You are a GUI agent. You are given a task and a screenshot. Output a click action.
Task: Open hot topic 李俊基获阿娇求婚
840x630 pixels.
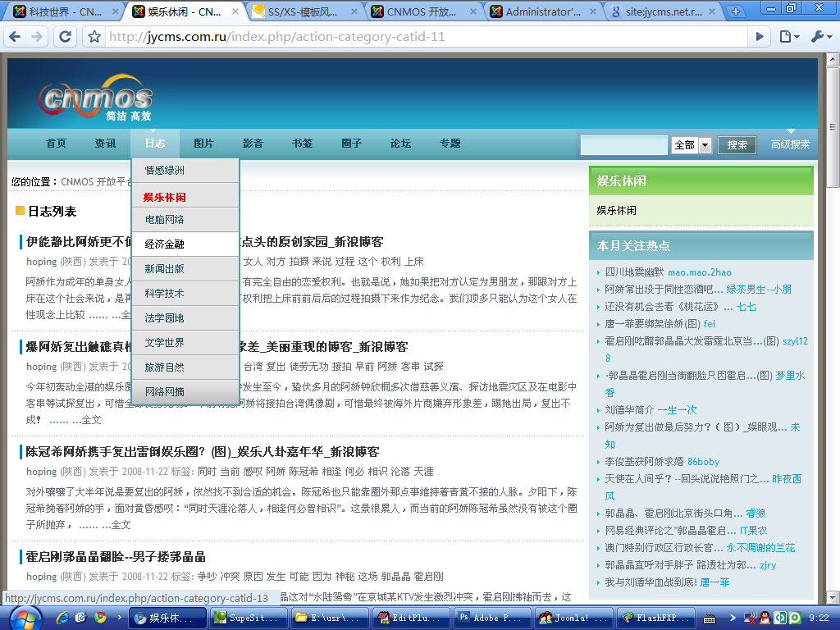coord(644,461)
